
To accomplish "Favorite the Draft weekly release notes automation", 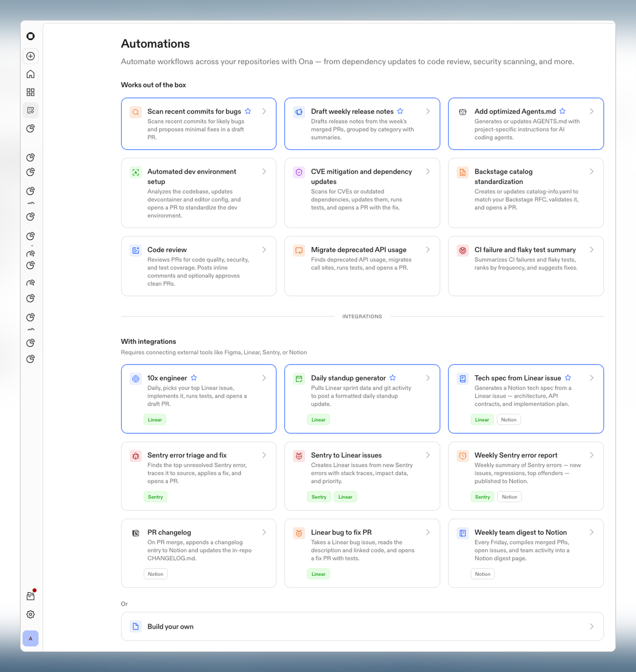I will click(400, 111).
